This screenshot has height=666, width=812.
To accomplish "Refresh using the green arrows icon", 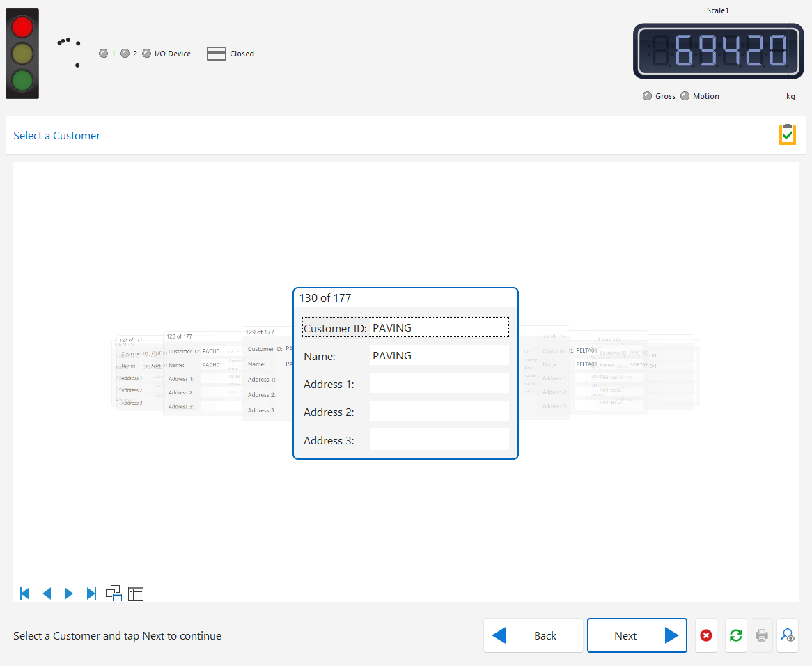I will click(x=735, y=635).
